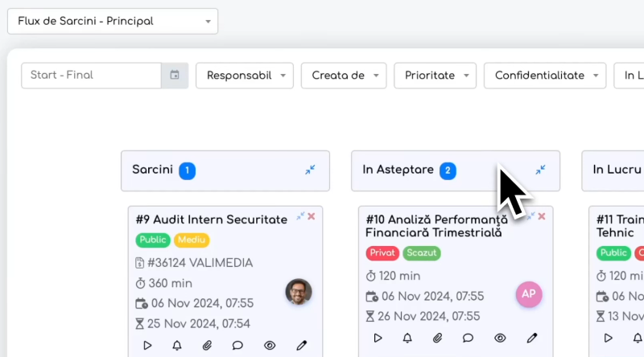Collapse the Sarcini column
Image resolution: width=644 pixels, height=357 pixels.
pos(310,170)
